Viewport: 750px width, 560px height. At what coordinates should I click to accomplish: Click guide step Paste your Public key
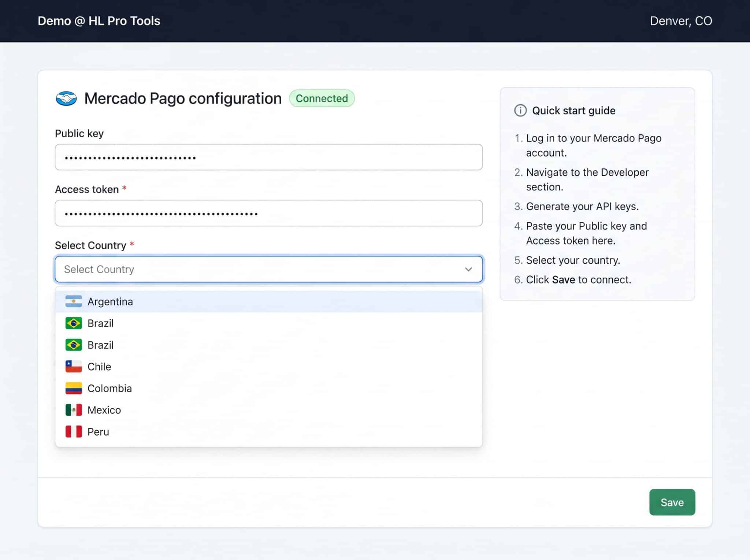pos(586,233)
